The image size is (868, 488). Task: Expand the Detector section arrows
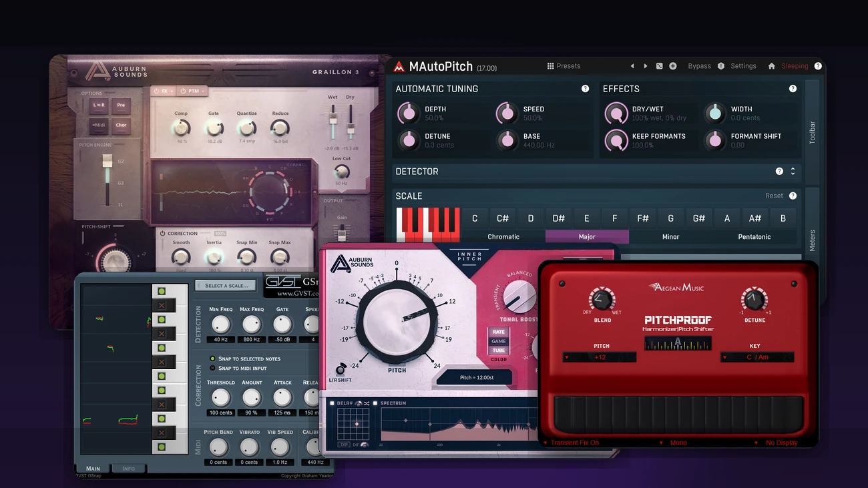click(x=793, y=172)
